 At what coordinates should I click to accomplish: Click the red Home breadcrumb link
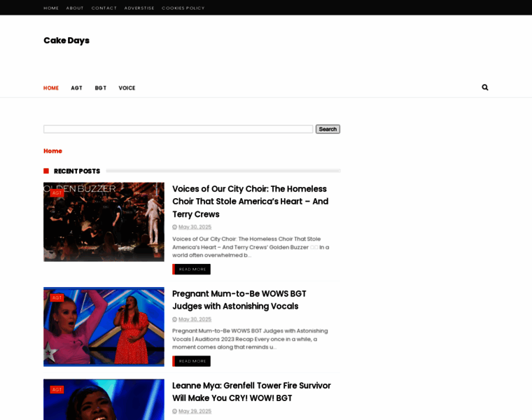click(53, 151)
